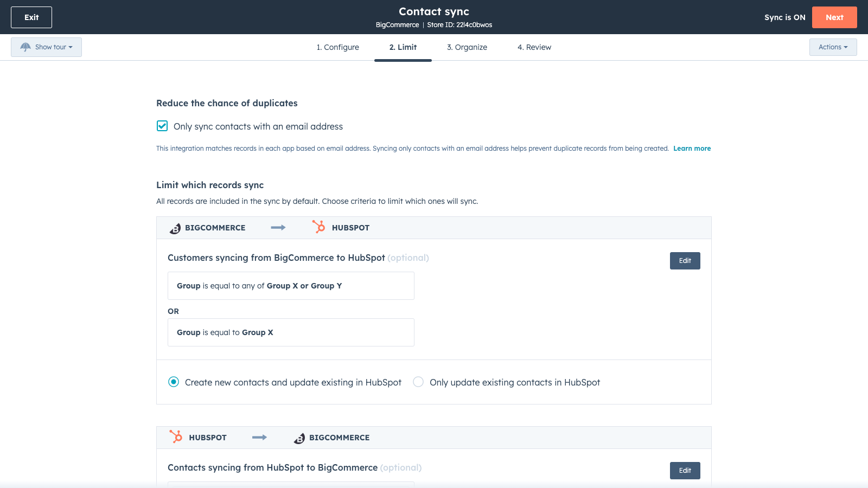This screenshot has height=488, width=868.
Task: Click the HubSpot logo in the second sync card
Action: click(176, 437)
